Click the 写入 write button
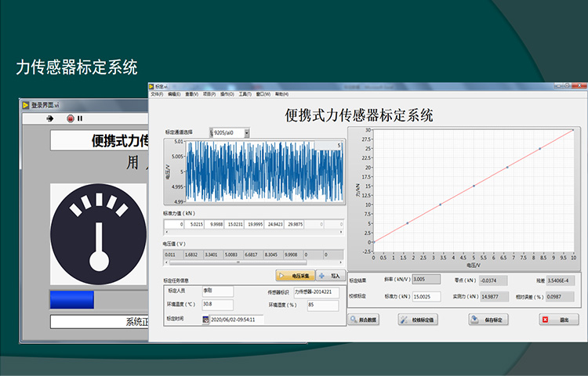 pyautogui.click(x=331, y=276)
